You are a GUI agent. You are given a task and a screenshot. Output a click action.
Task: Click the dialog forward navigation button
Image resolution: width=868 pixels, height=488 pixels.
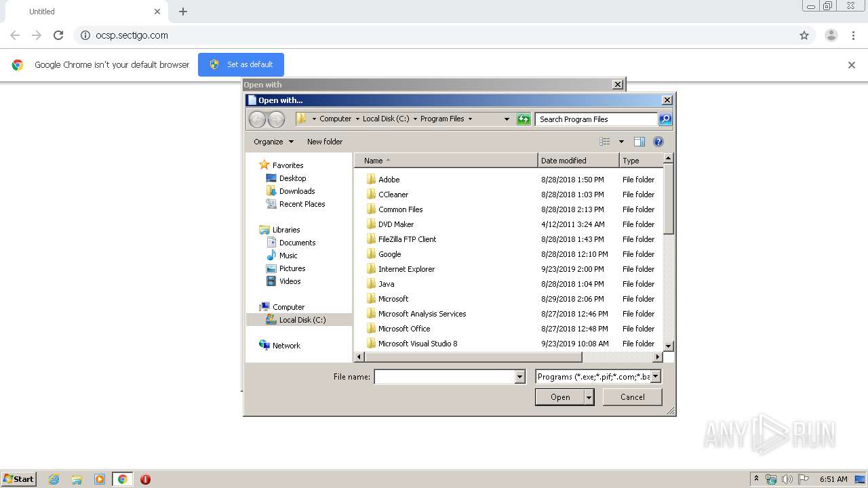point(276,119)
